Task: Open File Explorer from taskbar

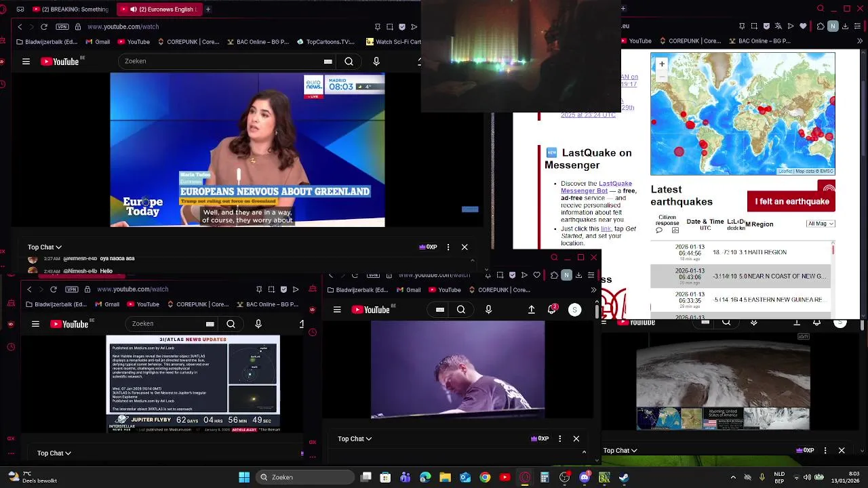Action: [x=446, y=477]
